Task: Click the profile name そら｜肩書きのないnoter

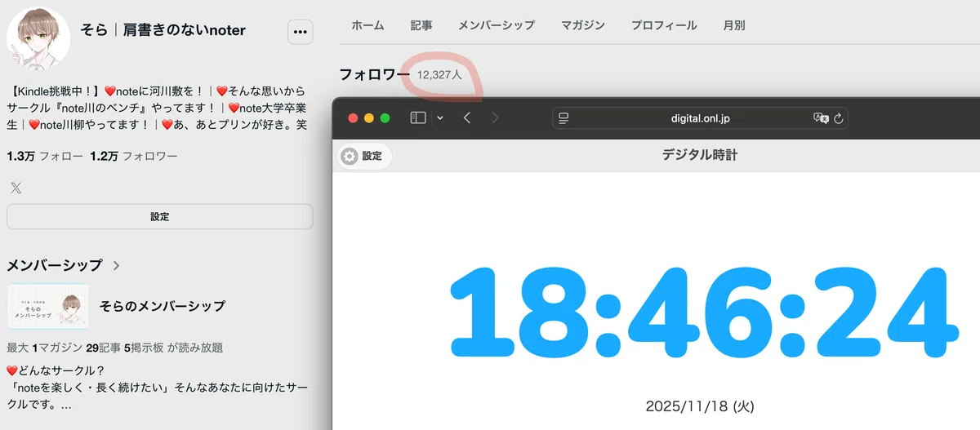Action: click(163, 30)
